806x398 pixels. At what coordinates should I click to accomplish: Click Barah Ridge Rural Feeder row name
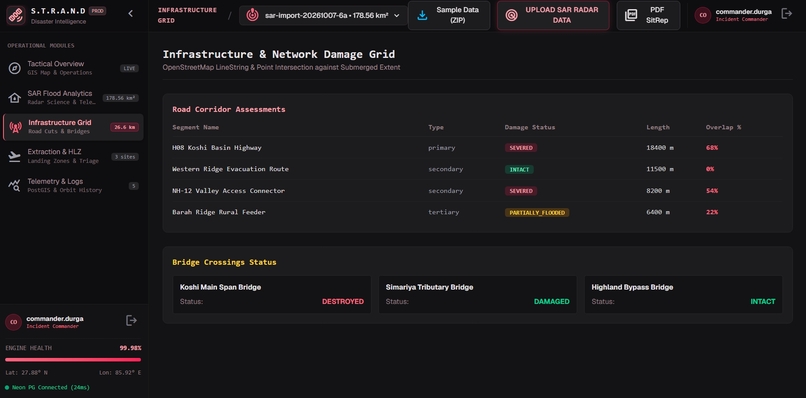pyautogui.click(x=218, y=212)
